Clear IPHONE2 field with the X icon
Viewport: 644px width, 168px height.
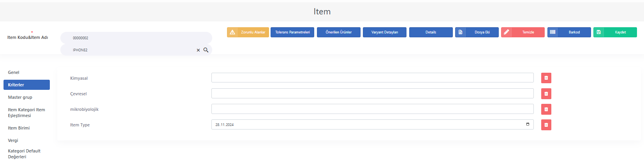click(x=198, y=50)
